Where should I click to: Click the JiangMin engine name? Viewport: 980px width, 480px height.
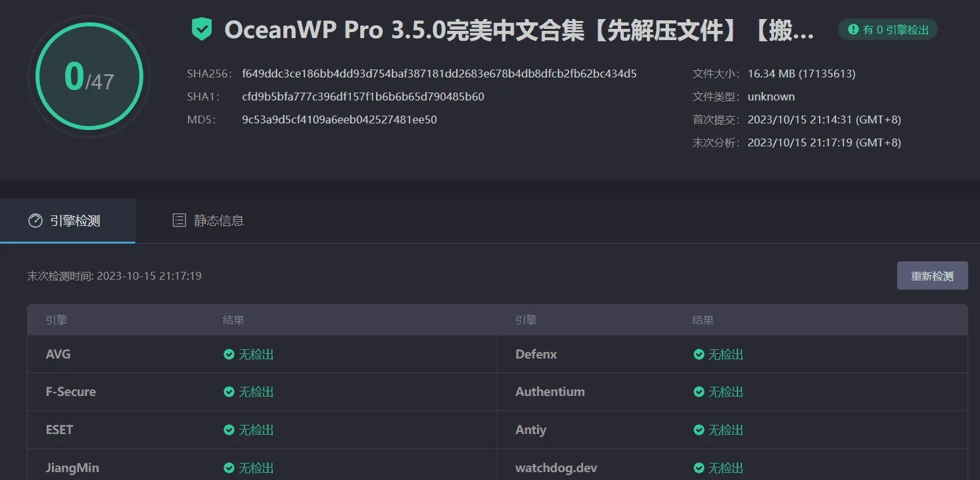coord(72,468)
